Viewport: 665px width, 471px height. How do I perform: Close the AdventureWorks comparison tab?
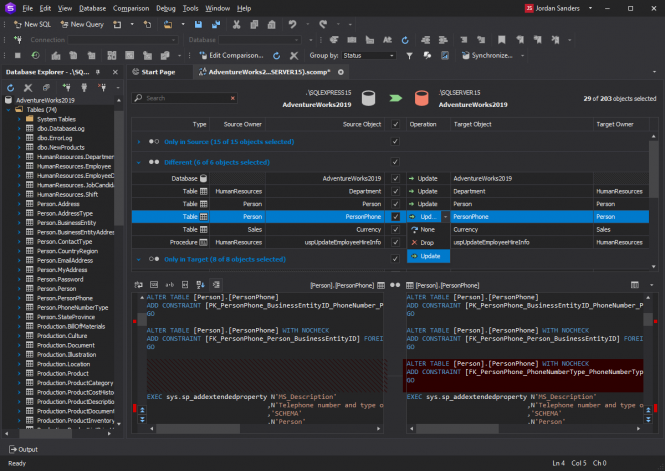(341, 72)
